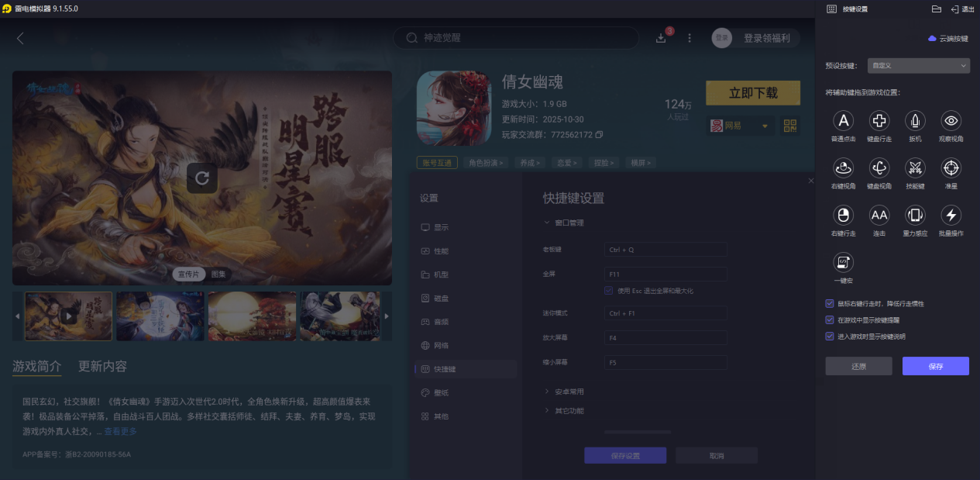Choose the 准星 crosshair mapping icon

tap(951, 168)
